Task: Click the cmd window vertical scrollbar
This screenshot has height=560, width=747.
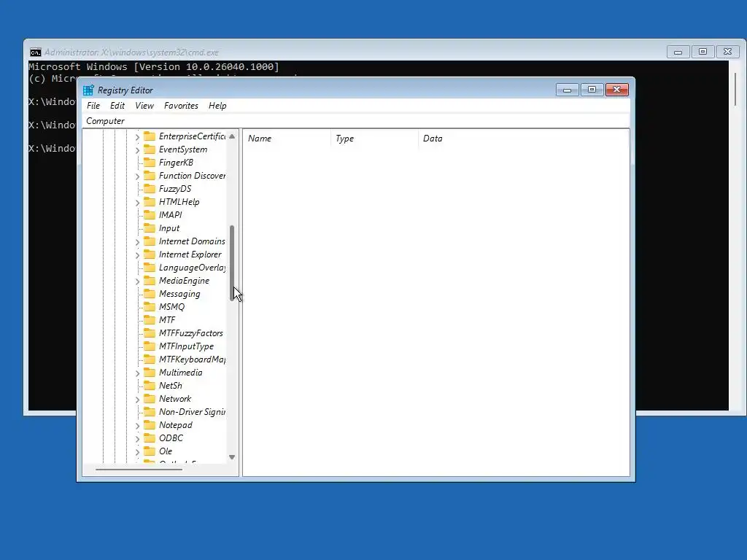Action: click(735, 90)
